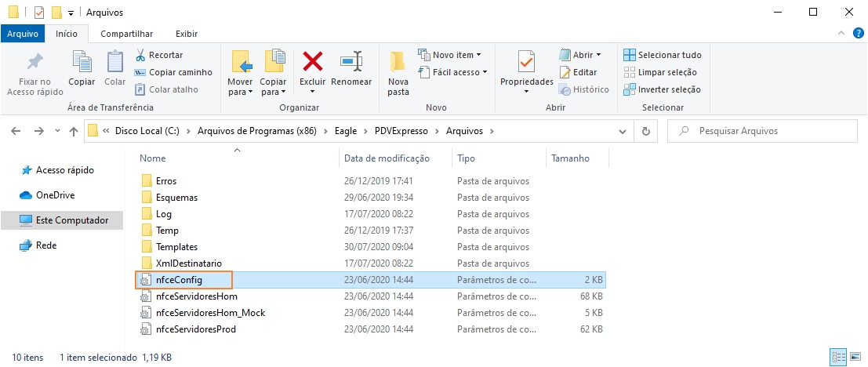
Task: Click the Copiar ribbon icon
Action: point(82,62)
